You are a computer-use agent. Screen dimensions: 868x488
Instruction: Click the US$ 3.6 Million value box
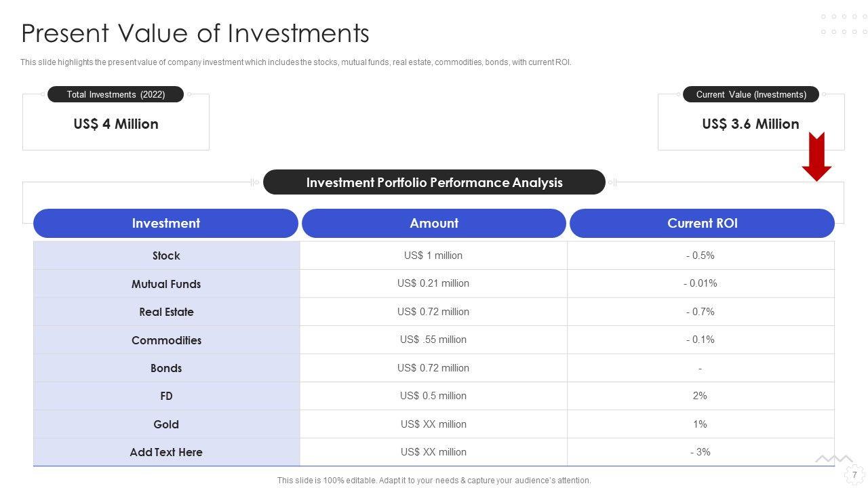pos(750,125)
